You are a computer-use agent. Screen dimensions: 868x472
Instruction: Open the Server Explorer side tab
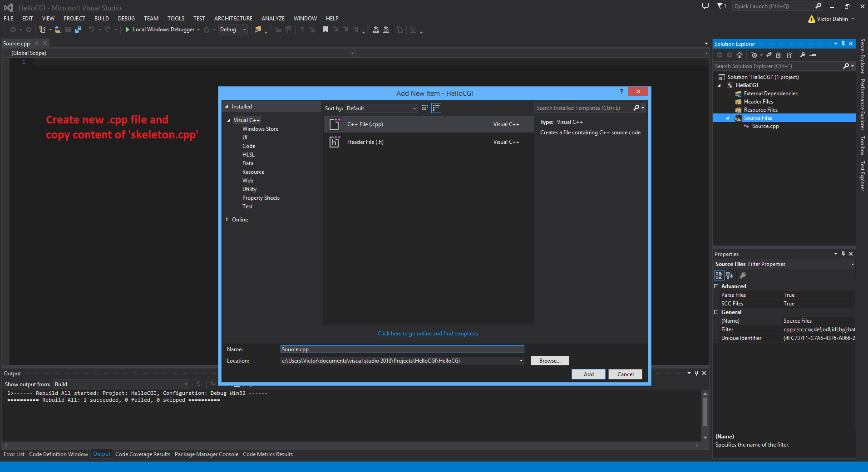[x=862, y=56]
